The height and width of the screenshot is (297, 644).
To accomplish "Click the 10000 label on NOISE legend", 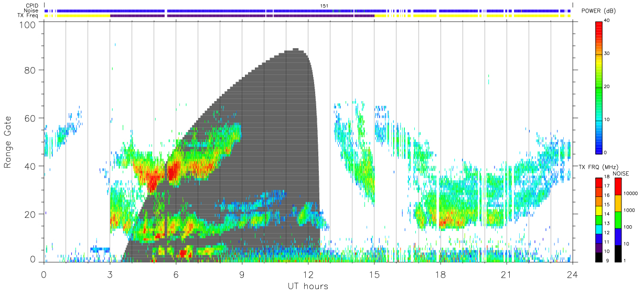I will click(x=630, y=193).
